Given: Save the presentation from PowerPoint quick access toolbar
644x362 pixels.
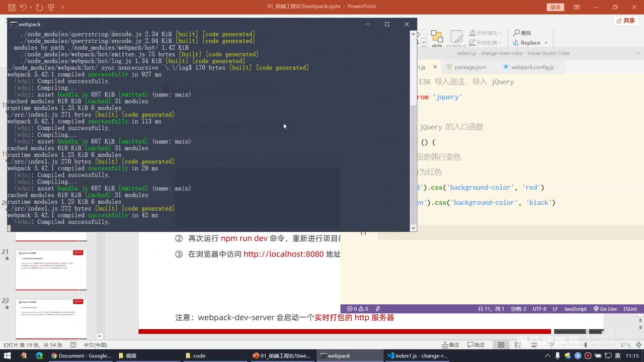Looking at the screenshot, I should click(x=12, y=7).
